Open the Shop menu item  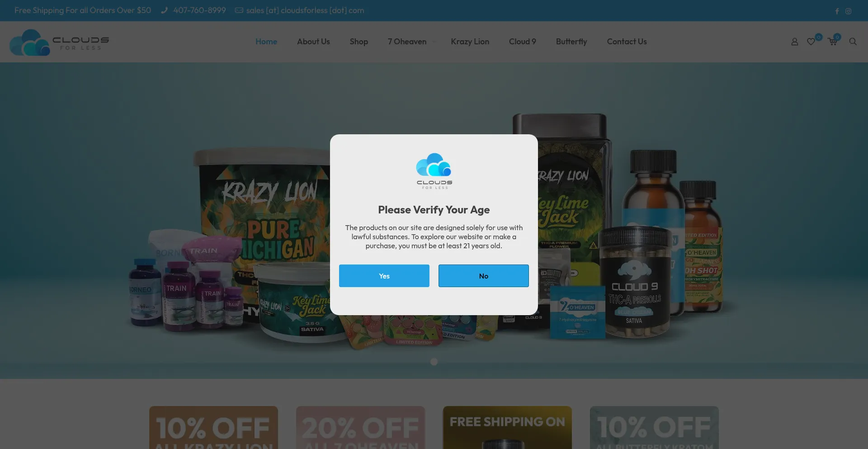(359, 42)
